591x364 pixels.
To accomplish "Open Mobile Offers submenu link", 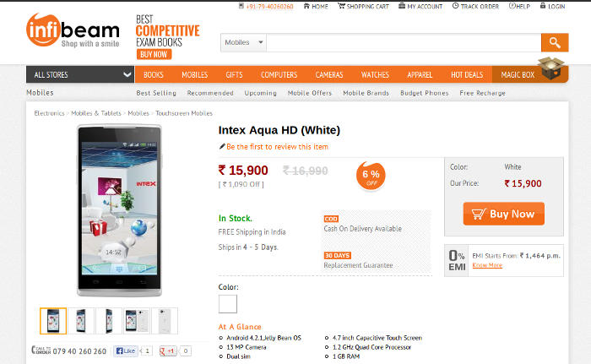I will 310,93.
